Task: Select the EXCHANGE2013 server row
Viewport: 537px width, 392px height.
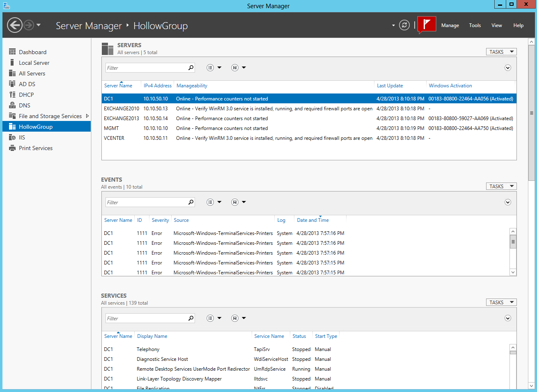Action: [x=122, y=119]
